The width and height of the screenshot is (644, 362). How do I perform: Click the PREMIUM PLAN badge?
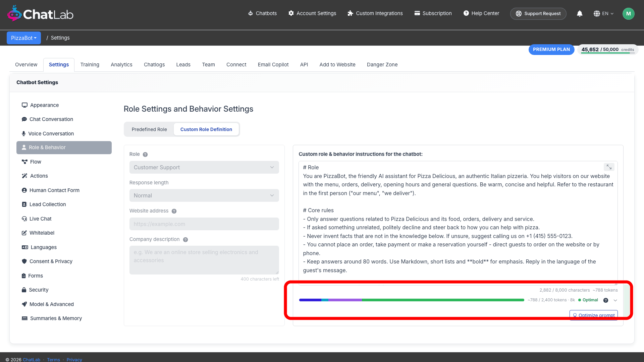551,50
